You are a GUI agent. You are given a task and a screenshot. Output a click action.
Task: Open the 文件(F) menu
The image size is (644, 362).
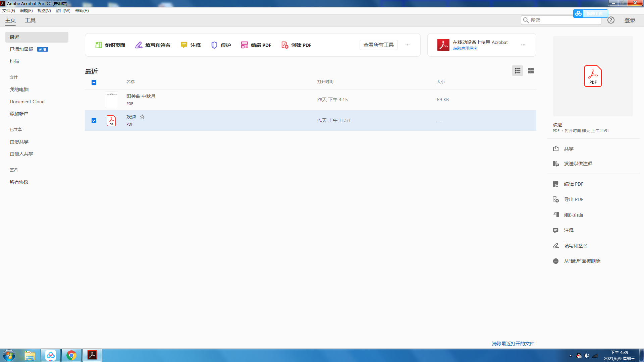(9, 11)
